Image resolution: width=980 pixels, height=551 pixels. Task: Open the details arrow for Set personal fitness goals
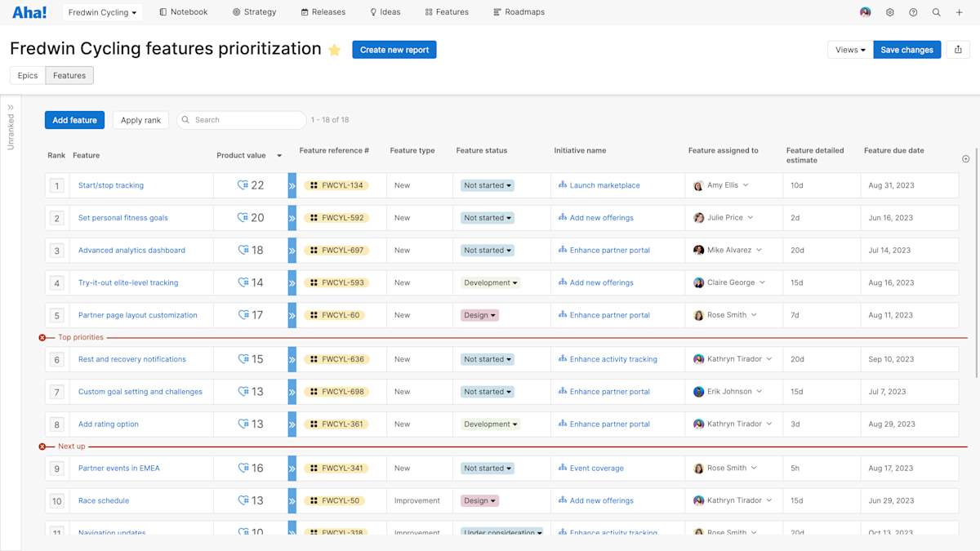pos(292,218)
